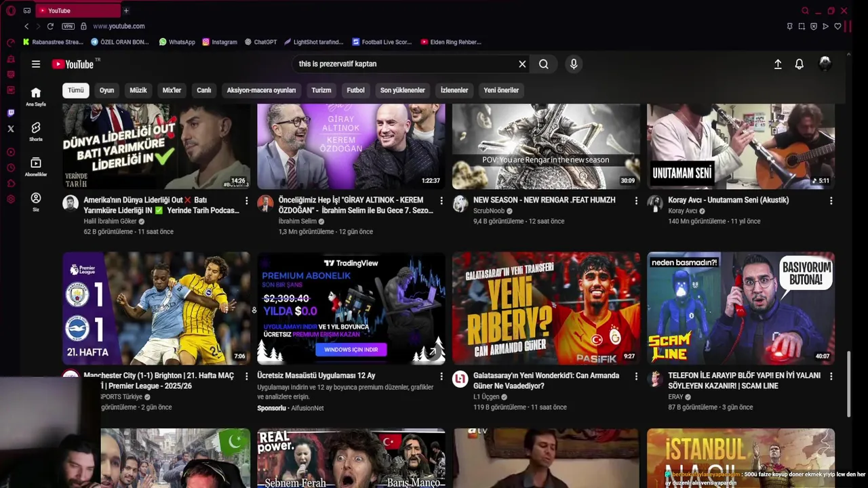Click the heart bookmark icon
The height and width of the screenshot is (488, 868).
tap(837, 26)
